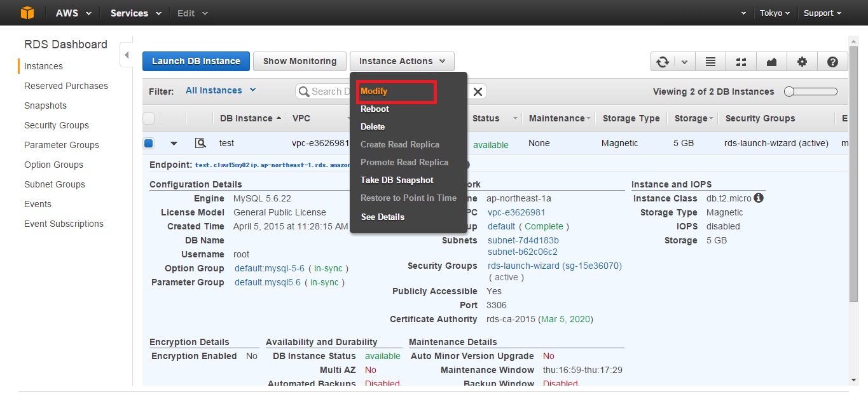The height and width of the screenshot is (394, 868).
Task: Tick the select-all instances header checkbox
Action: click(149, 118)
